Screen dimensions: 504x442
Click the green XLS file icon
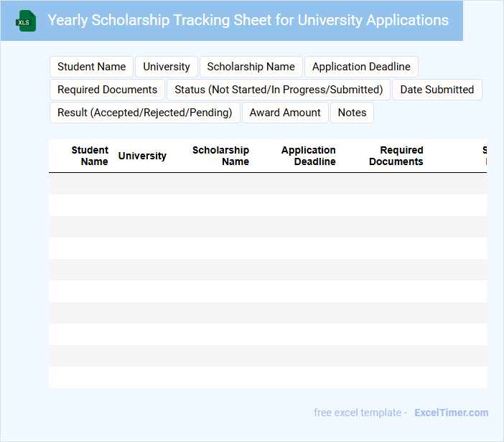pos(27,21)
